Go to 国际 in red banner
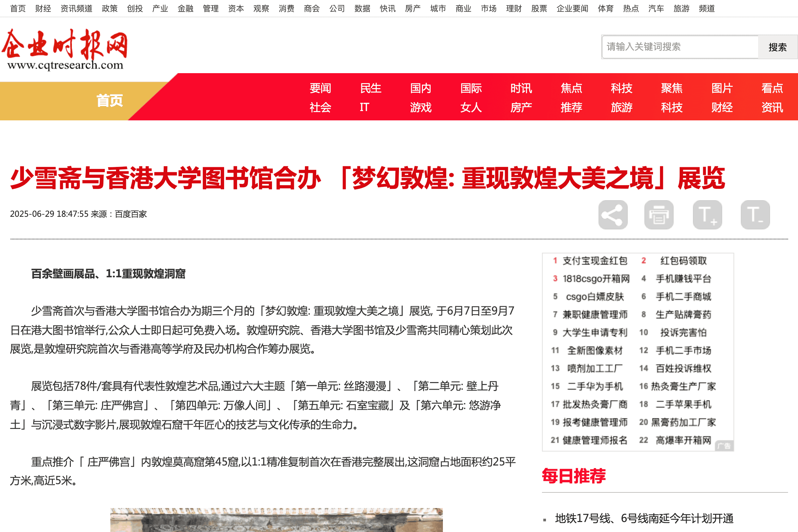Screen dimensions: 798x532 click(x=471, y=88)
